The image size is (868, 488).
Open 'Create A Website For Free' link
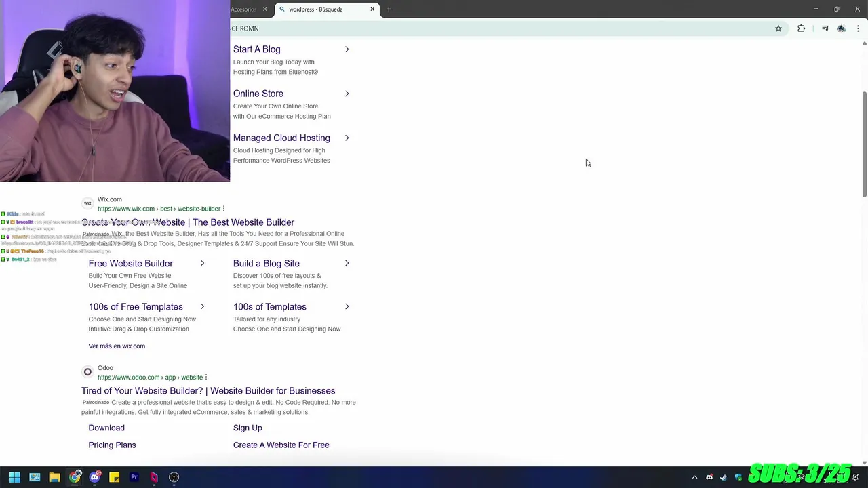tap(281, 445)
